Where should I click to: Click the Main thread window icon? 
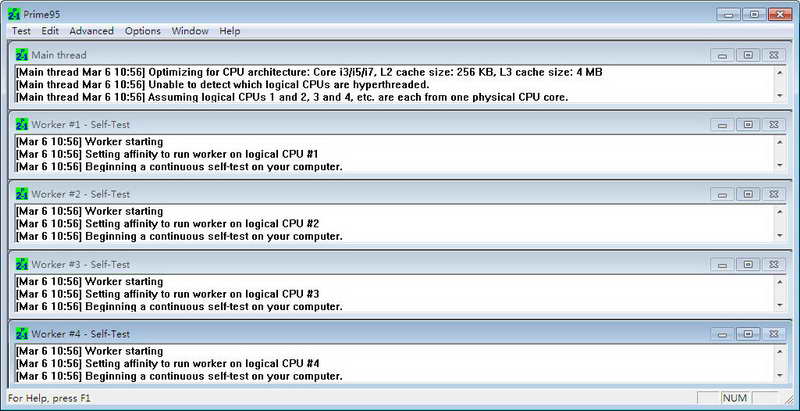coord(22,55)
